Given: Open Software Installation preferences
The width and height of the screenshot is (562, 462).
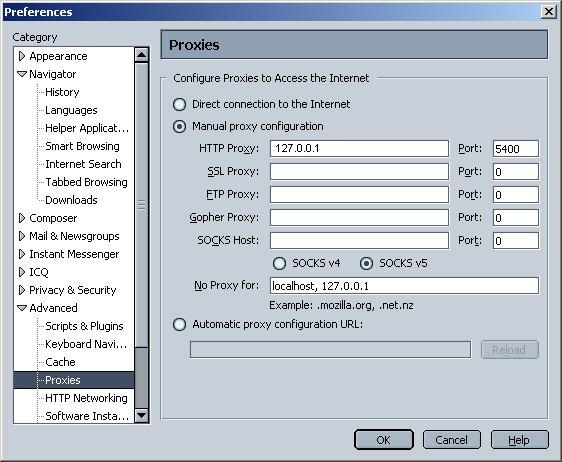Looking at the screenshot, I should point(87,416).
